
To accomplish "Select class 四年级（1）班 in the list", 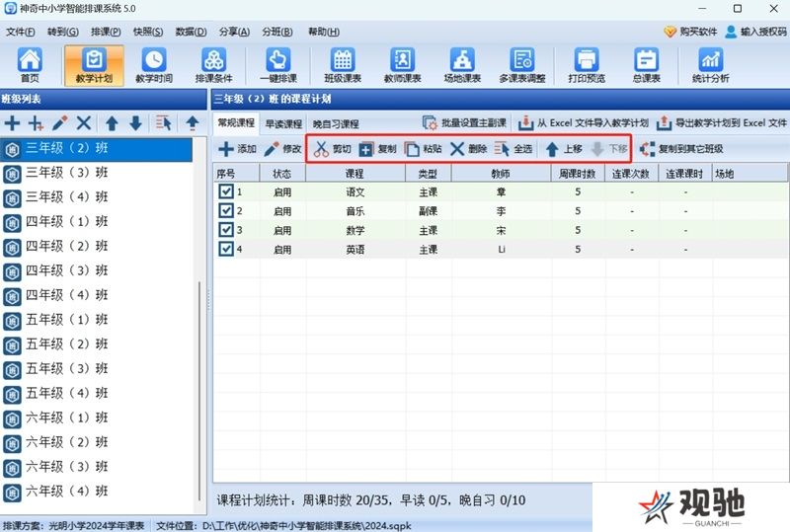I will 96,222.
